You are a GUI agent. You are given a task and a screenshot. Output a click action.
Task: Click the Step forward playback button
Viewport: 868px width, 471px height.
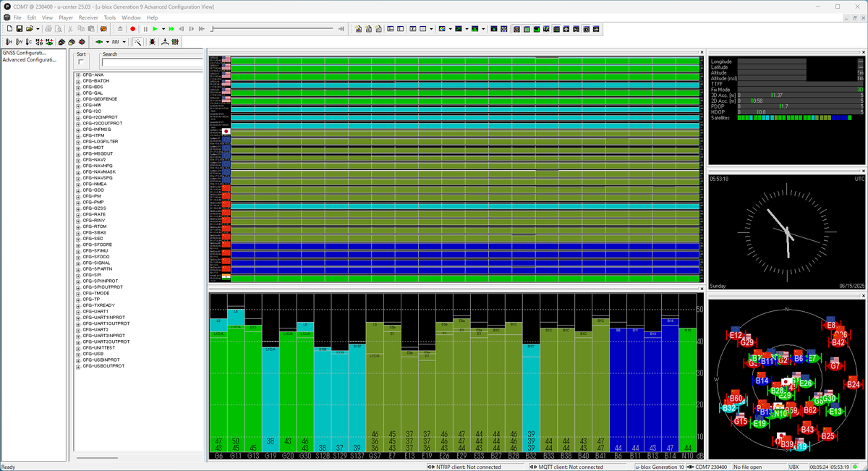191,29
